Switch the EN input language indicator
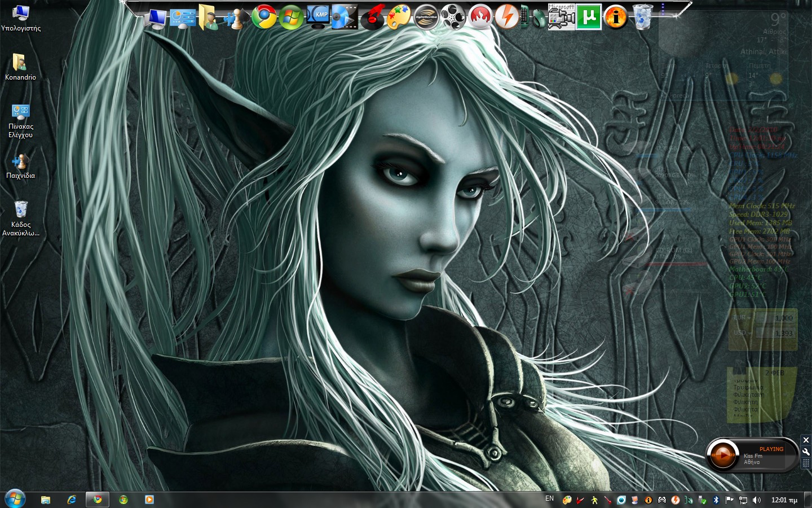Image resolution: width=812 pixels, height=508 pixels. click(550, 499)
